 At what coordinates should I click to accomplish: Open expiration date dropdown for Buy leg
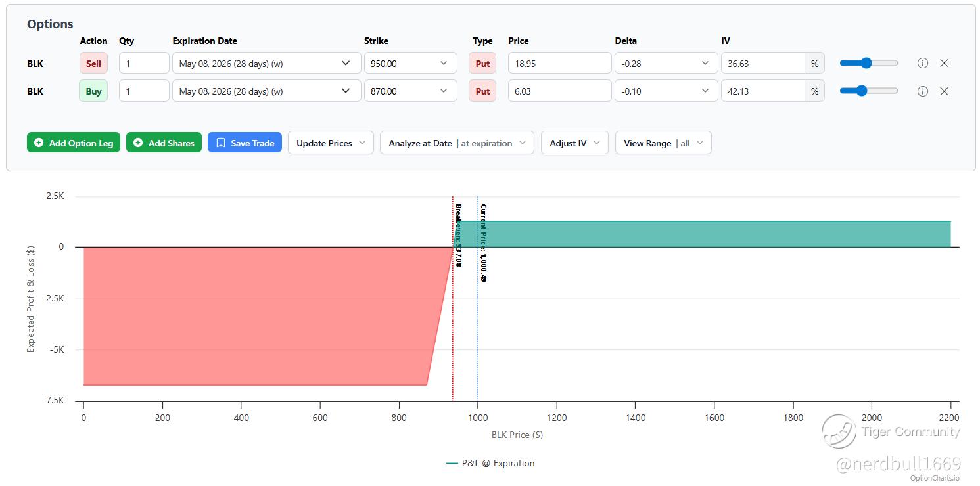click(x=266, y=91)
